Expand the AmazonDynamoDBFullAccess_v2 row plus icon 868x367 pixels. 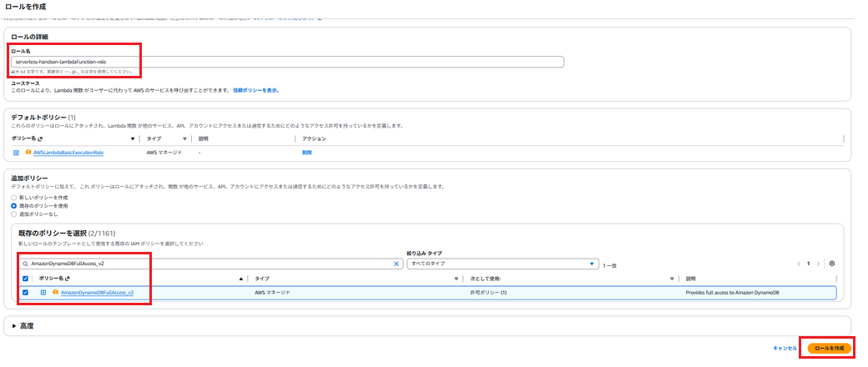[x=43, y=292]
